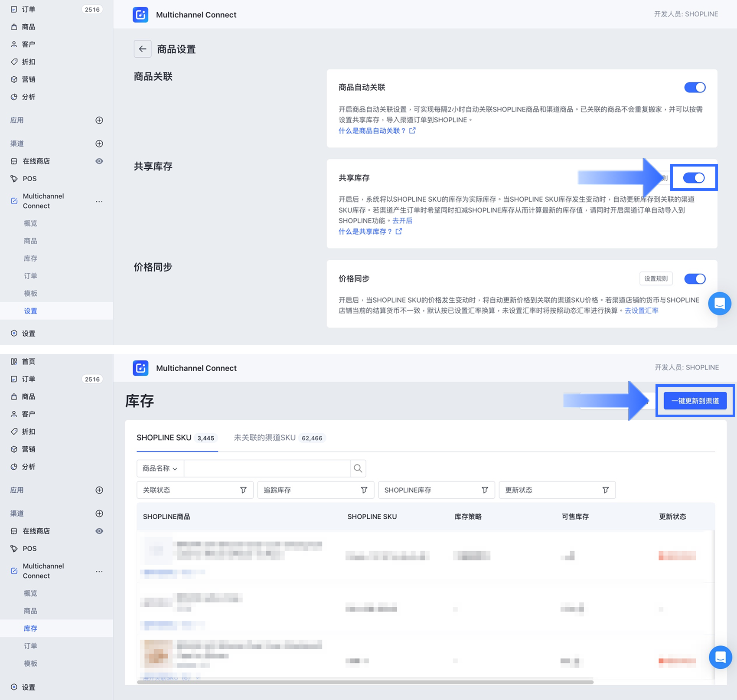
Task: Turn off the 共享库存 switch
Action: click(694, 178)
